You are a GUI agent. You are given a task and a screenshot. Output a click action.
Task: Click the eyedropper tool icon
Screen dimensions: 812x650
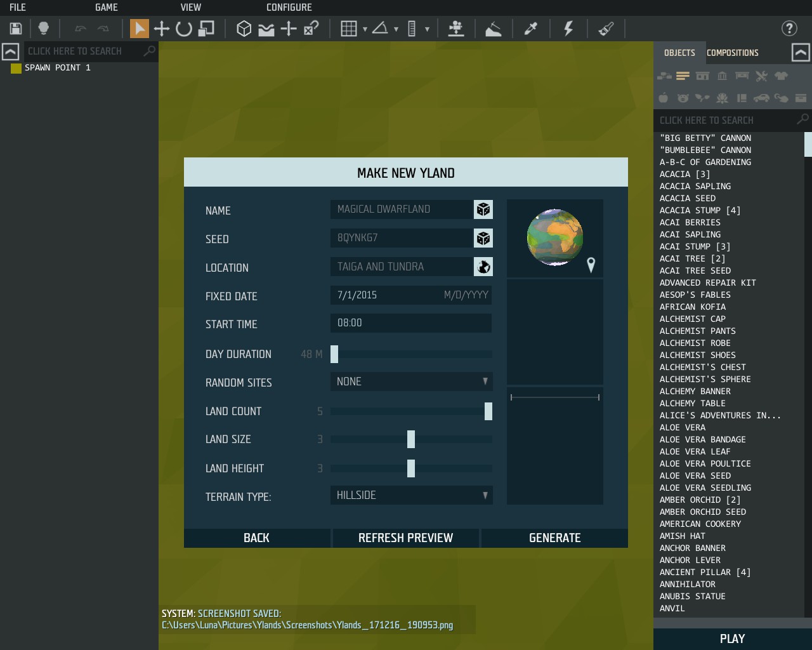531,29
